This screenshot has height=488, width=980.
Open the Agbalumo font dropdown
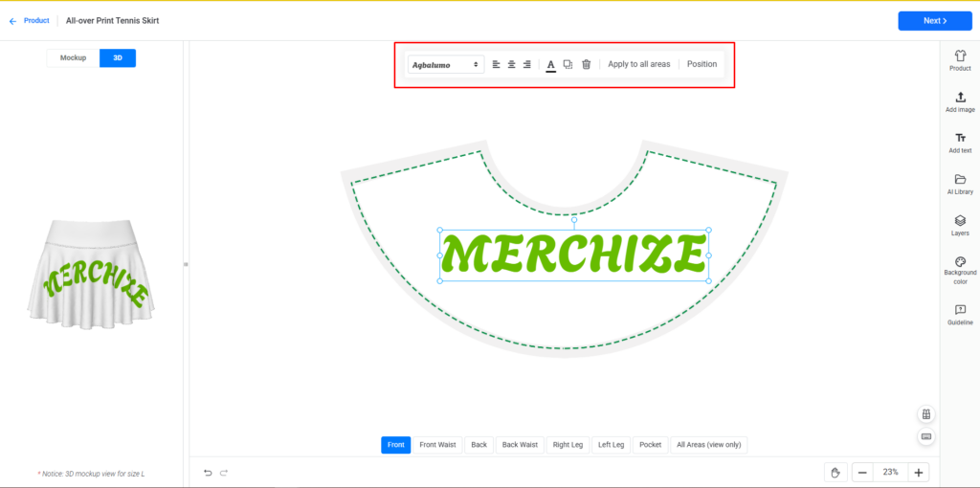click(446, 64)
